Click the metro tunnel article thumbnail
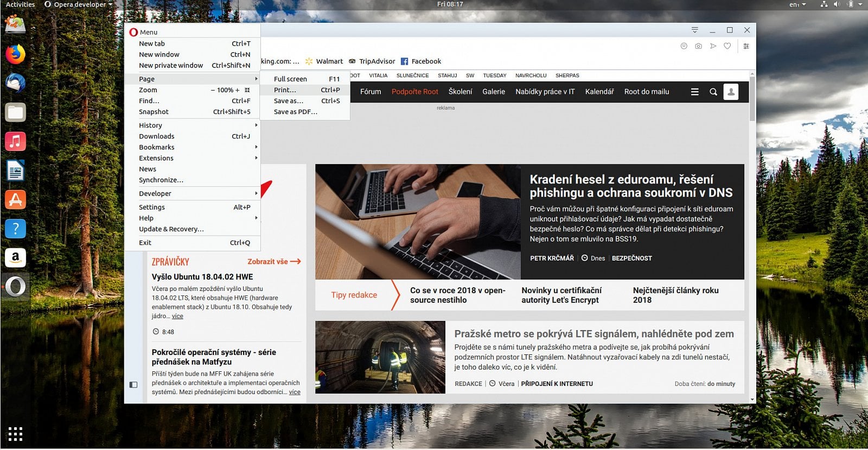Viewport: 868px width, 450px height. pyautogui.click(x=380, y=357)
